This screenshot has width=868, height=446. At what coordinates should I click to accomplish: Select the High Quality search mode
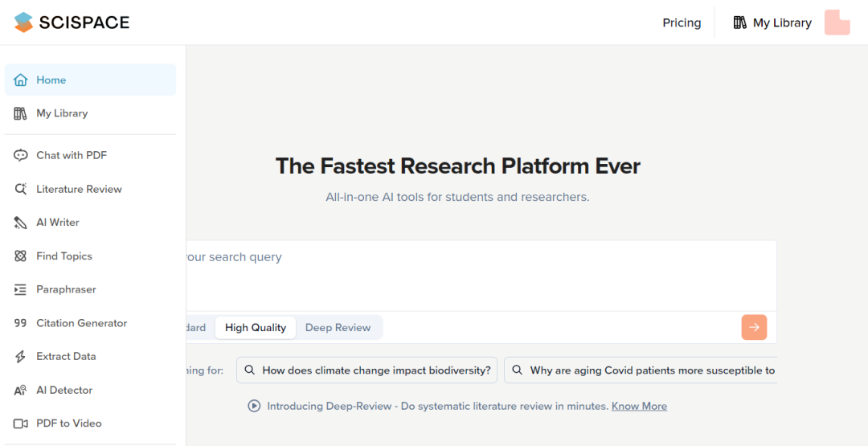coord(256,328)
